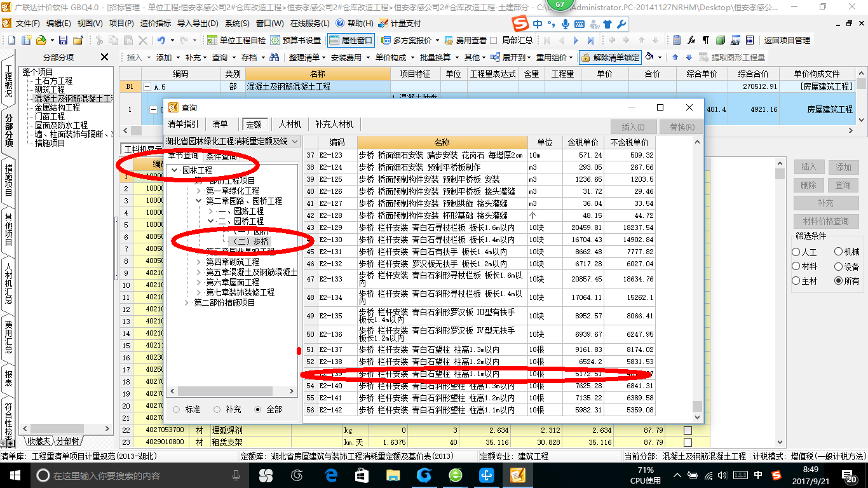Viewport: 868px width, 488px height.
Task: Click the Windows Start button
Action: pos(15,475)
